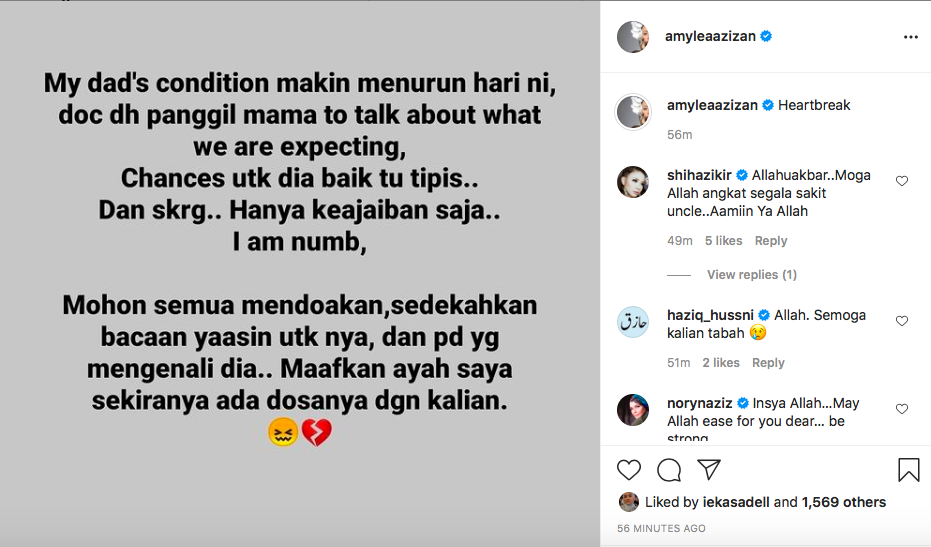Image resolution: width=931 pixels, height=547 pixels.
Task: Open the three-dot more options menu
Action: click(911, 37)
